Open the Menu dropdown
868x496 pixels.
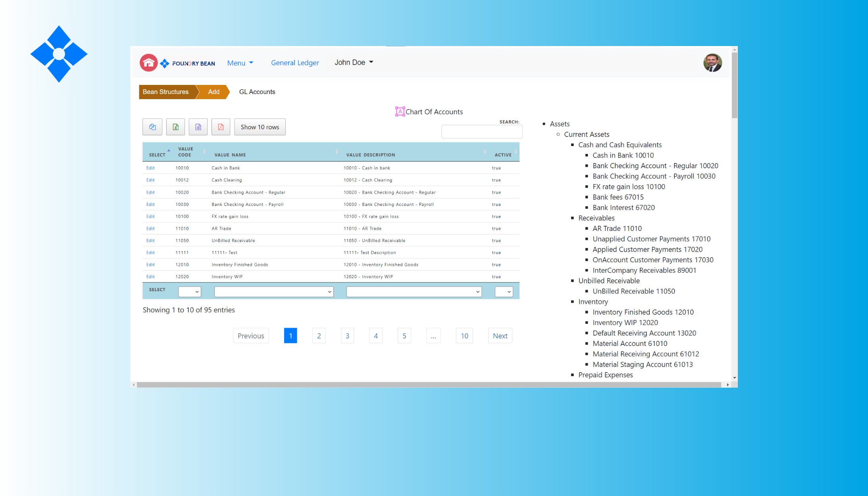tap(240, 63)
